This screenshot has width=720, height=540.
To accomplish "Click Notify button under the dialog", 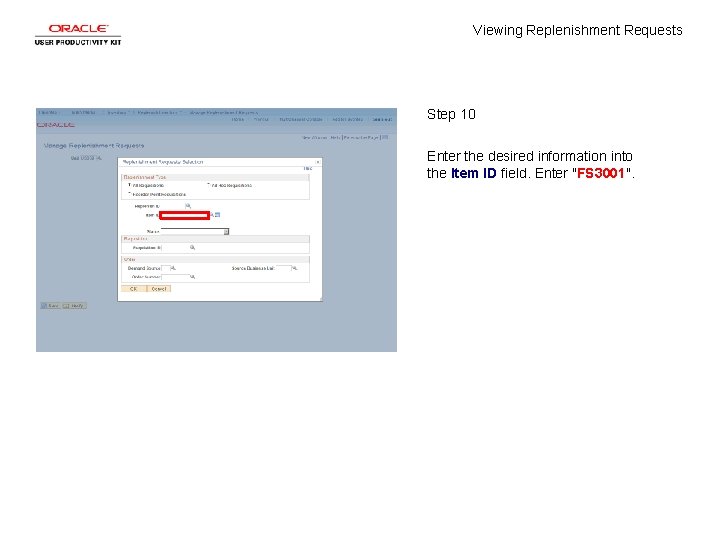I will coord(74,306).
